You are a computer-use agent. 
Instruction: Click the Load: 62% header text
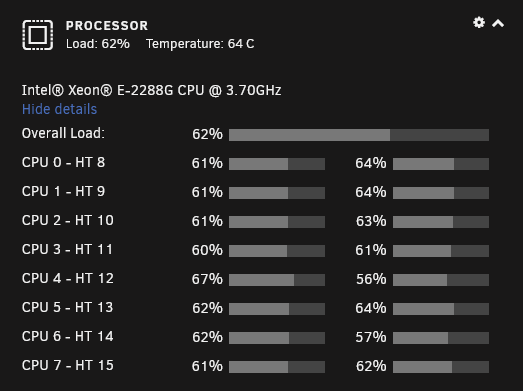98,44
